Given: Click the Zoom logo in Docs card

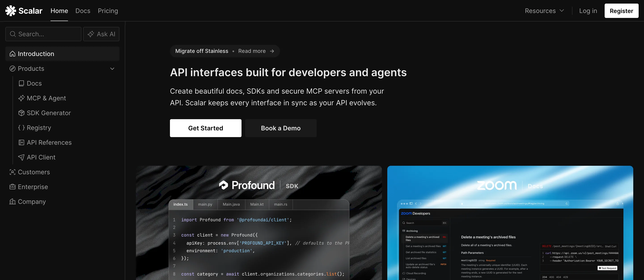Looking at the screenshot, I should click(x=497, y=185).
